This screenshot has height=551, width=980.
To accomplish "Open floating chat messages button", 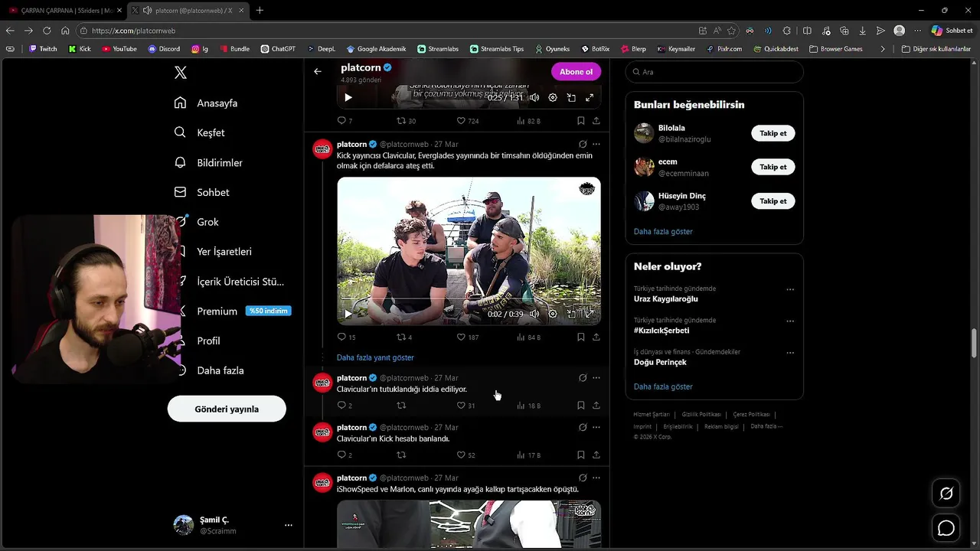I will pos(946,528).
